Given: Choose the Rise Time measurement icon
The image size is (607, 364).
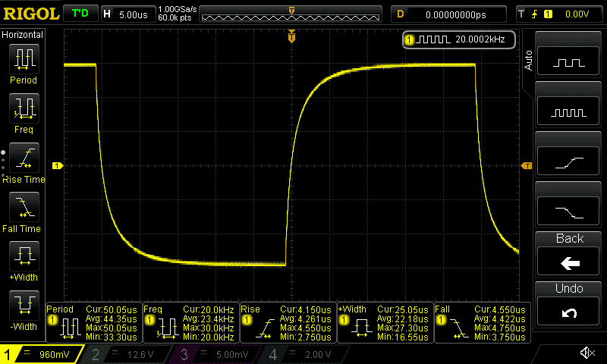Looking at the screenshot, I should tap(24, 158).
